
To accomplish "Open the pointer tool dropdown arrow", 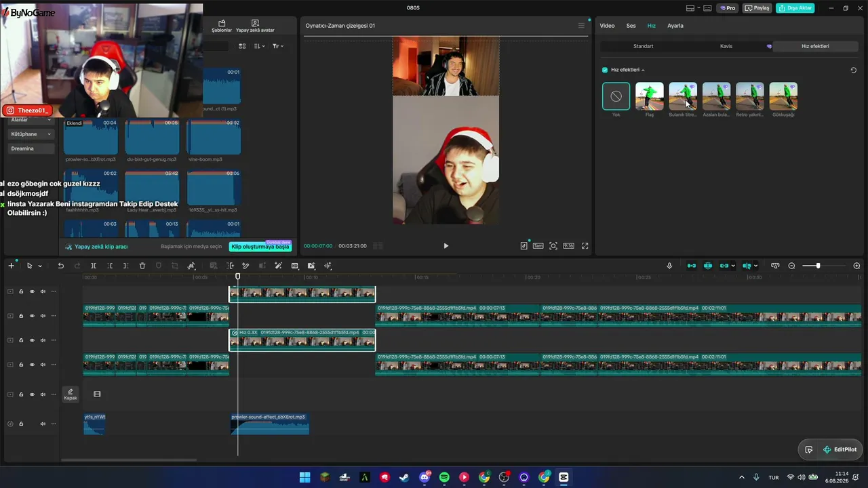I will coord(40,266).
